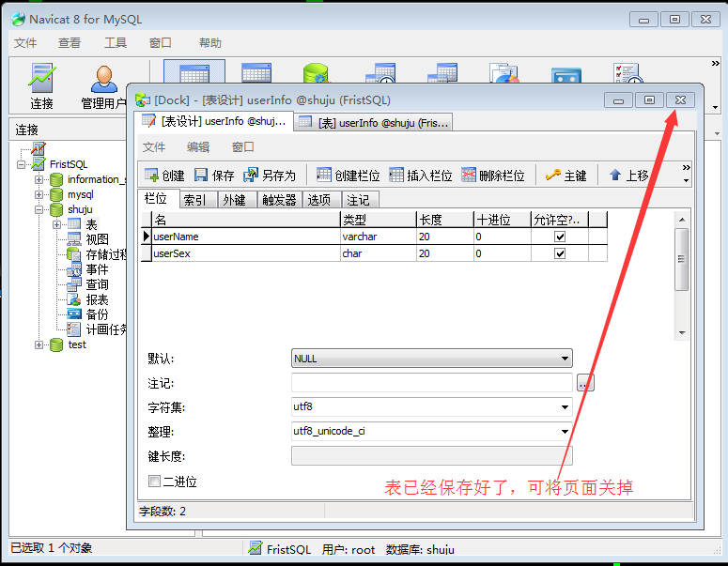The width and height of the screenshot is (728, 566).
Task: Click 上移 move up button
Action: point(628,176)
